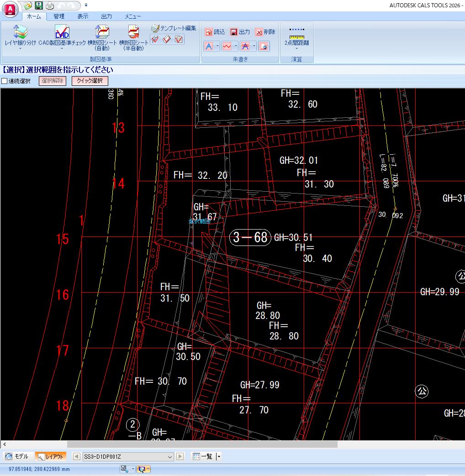Screen dimensions: 465x476
Task: Open the 出力 ribbon tab
Action: (106, 16)
